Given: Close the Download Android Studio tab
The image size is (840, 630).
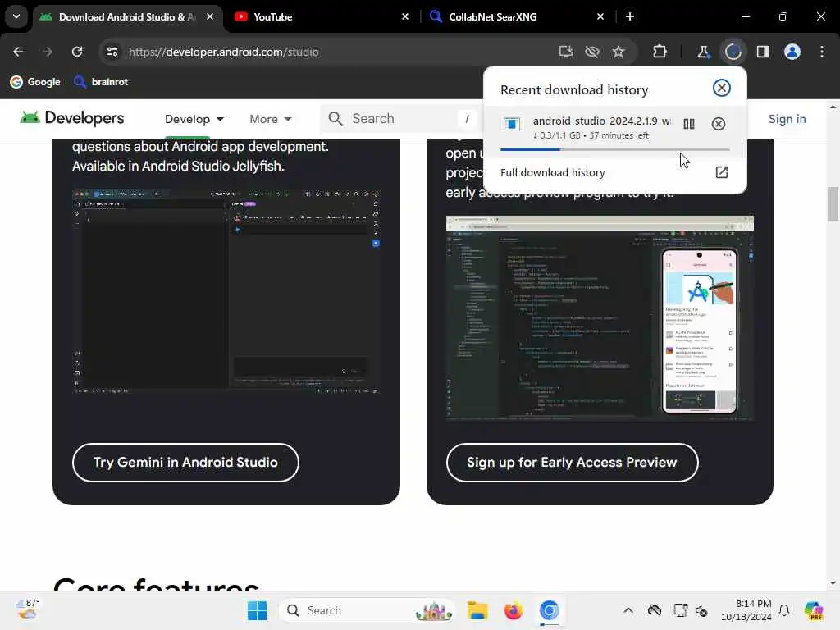Looking at the screenshot, I should click(210, 16).
